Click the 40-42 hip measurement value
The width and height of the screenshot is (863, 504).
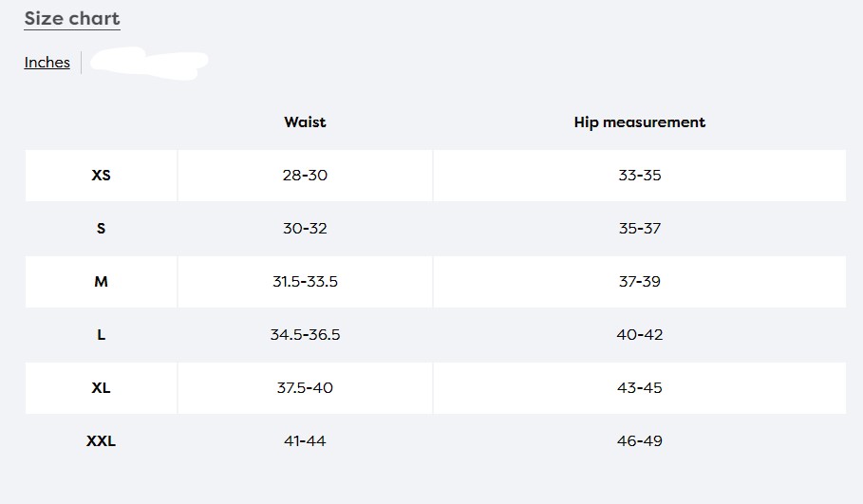(639, 335)
